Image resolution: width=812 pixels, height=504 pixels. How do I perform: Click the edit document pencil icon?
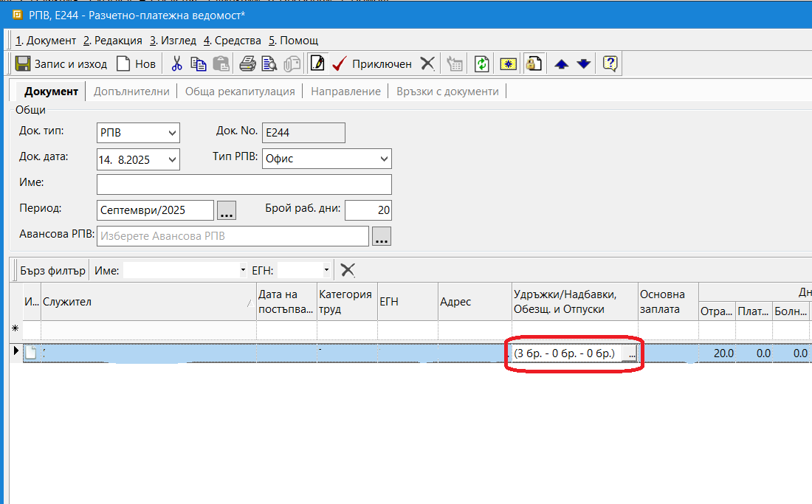click(x=317, y=63)
